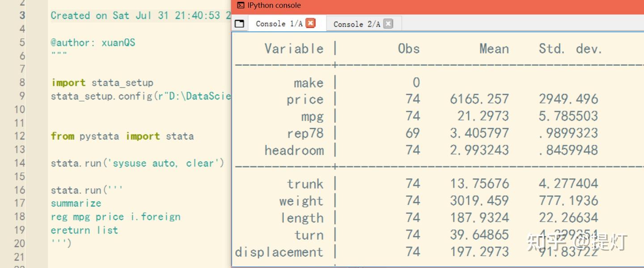
Task: Click the IPython console terminal icon in panel title
Action: click(240, 5)
